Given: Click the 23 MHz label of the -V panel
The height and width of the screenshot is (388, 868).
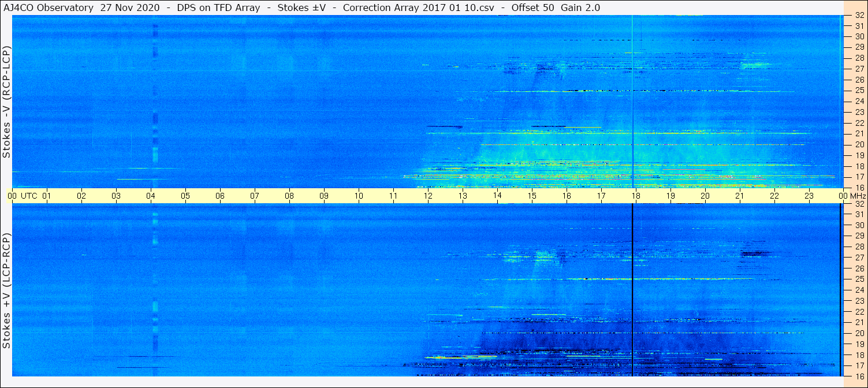Looking at the screenshot, I should point(859,112).
